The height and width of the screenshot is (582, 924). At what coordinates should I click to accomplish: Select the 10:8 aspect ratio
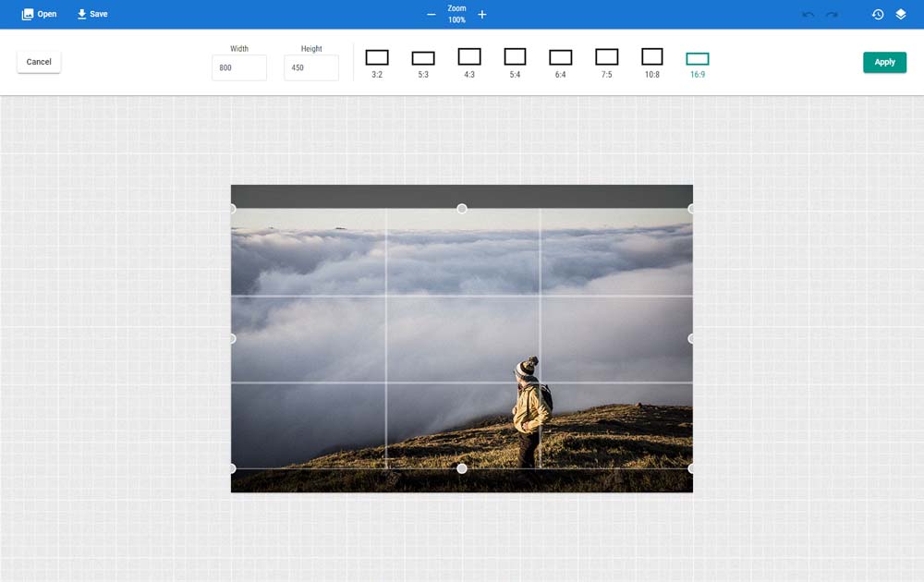point(651,64)
